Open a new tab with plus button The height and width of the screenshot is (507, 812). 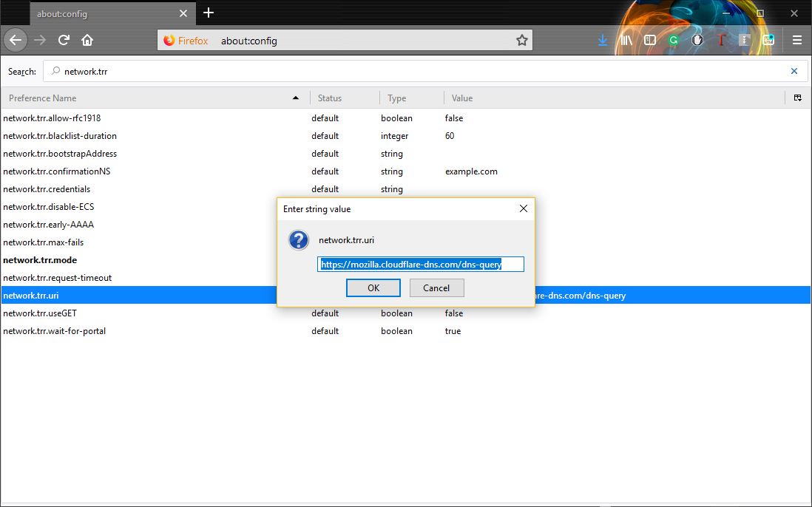209,13
